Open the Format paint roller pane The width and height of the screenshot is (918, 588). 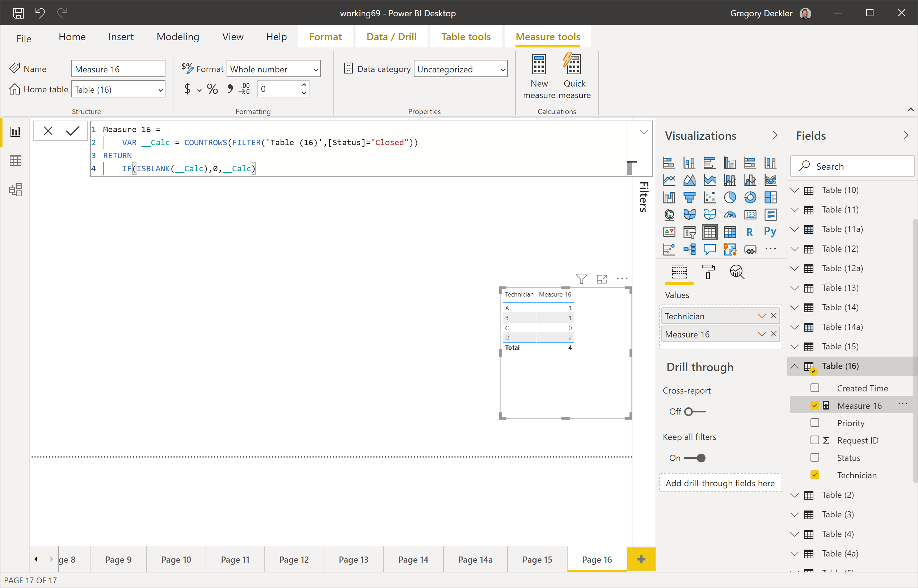(708, 272)
